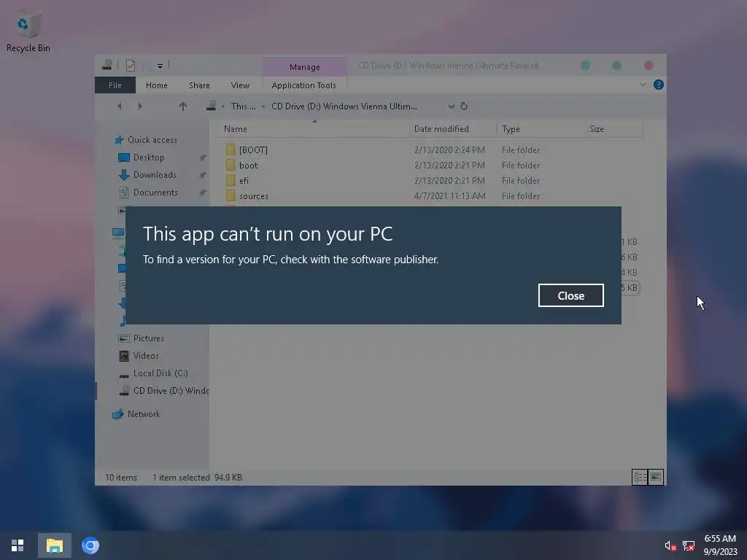Sort files by the Type column
Screen dimensions: 747x560
pos(541,129)
